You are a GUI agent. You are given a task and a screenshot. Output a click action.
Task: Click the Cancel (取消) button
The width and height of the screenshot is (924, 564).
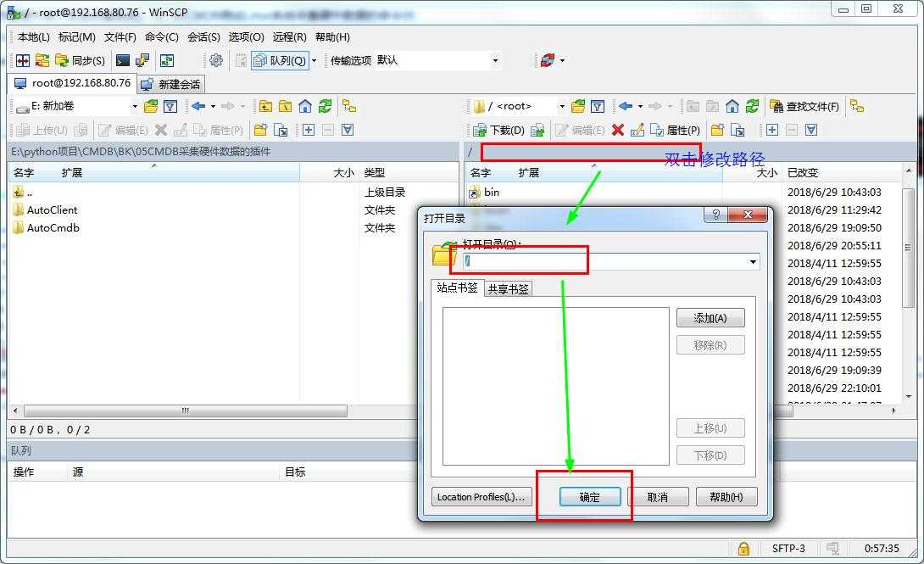click(x=658, y=497)
